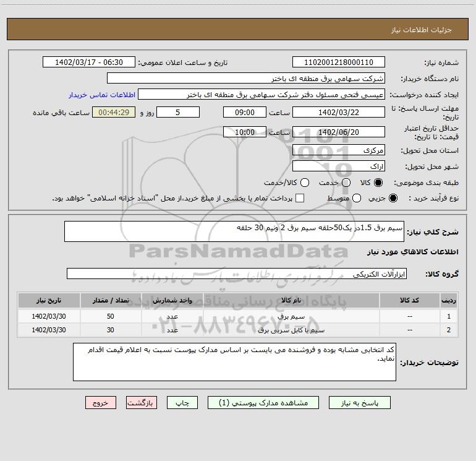Click the پاسخ به نیاز button

click(x=359, y=403)
